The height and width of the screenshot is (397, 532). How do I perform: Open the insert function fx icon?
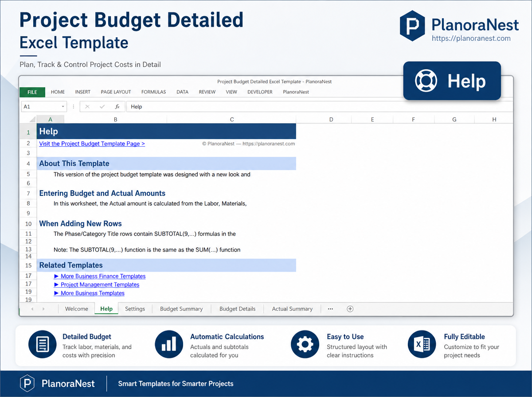(x=117, y=107)
